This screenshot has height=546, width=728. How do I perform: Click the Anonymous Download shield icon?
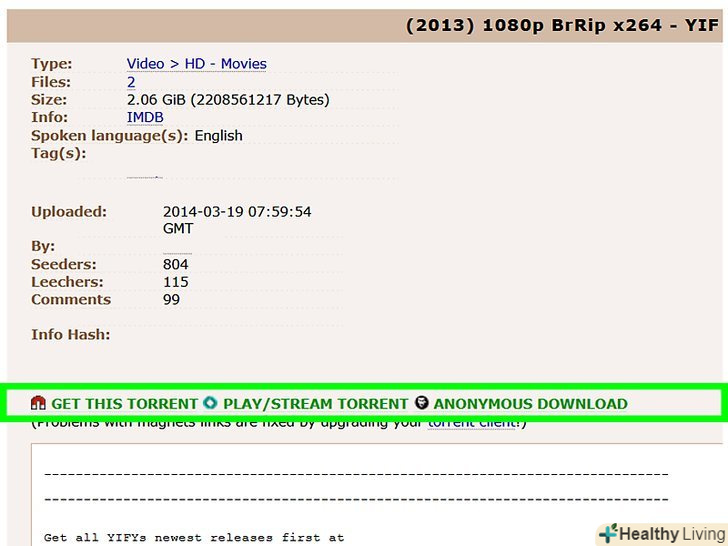[422, 403]
